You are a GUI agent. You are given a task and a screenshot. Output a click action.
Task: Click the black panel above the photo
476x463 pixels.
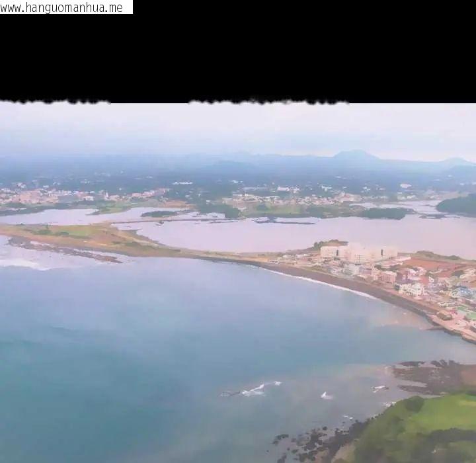238,58
